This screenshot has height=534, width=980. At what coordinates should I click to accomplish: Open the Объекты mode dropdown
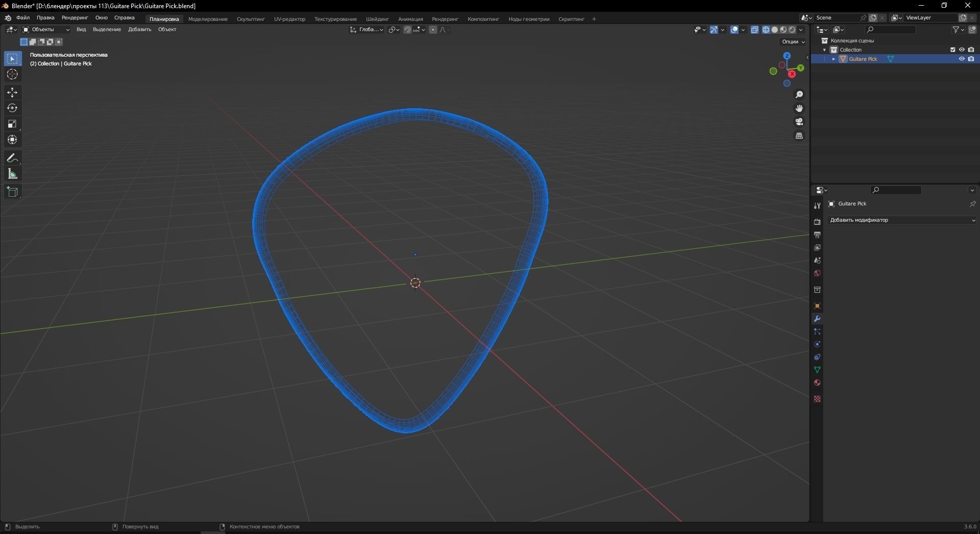click(x=46, y=30)
